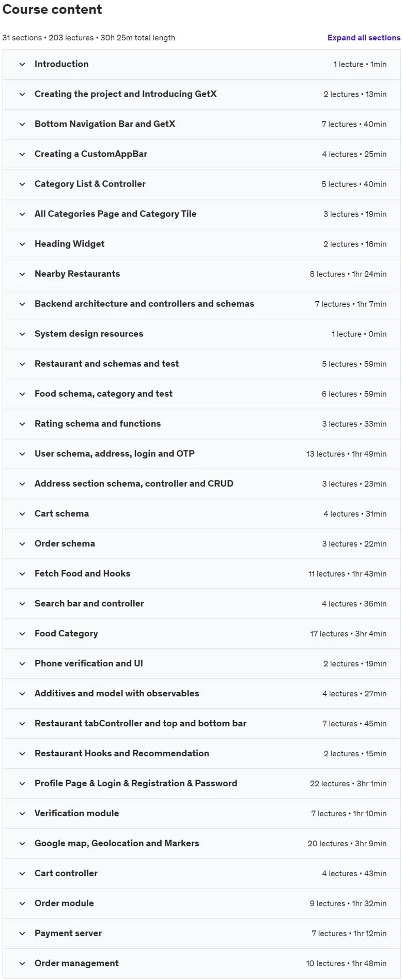
Task: Open the Heading Widget section
Action: coord(202,244)
